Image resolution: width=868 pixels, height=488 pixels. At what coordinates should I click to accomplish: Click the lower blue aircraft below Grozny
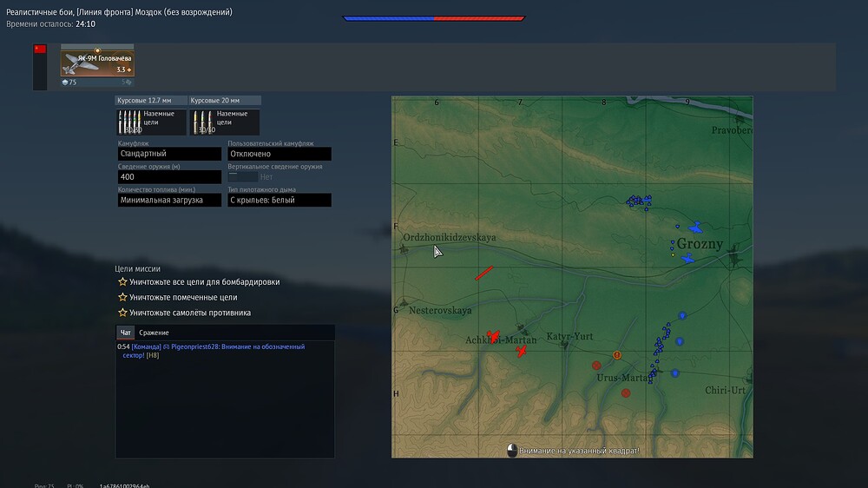[688, 259]
